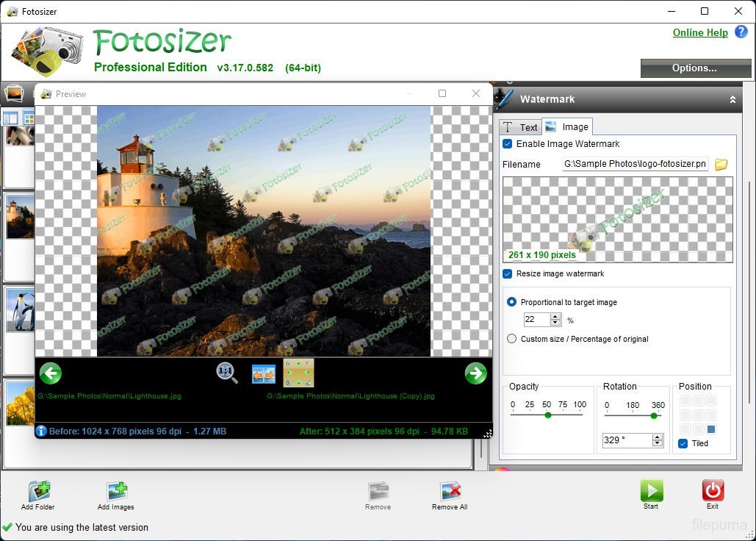This screenshot has height=541, width=756.
Task: Click the before/after compare view icon
Action: point(263,373)
